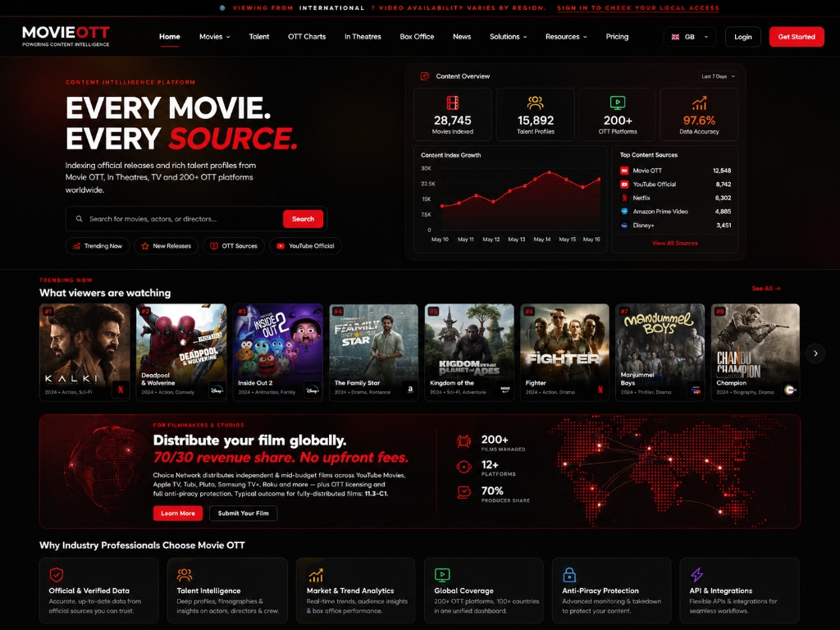Open the Manjummel Boys poster
Screen dimensions: 840x630
(x=660, y=352)
